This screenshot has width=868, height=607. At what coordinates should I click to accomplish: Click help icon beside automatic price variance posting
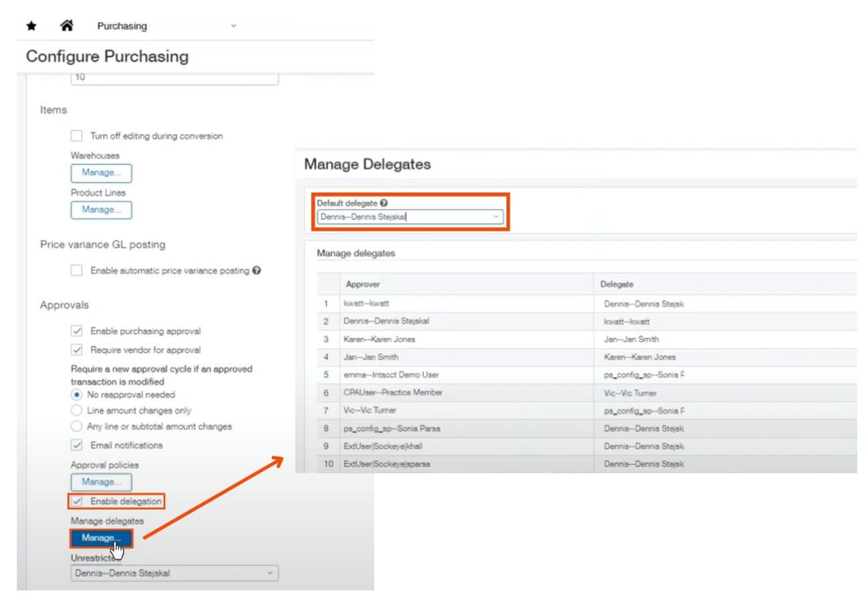257,271
